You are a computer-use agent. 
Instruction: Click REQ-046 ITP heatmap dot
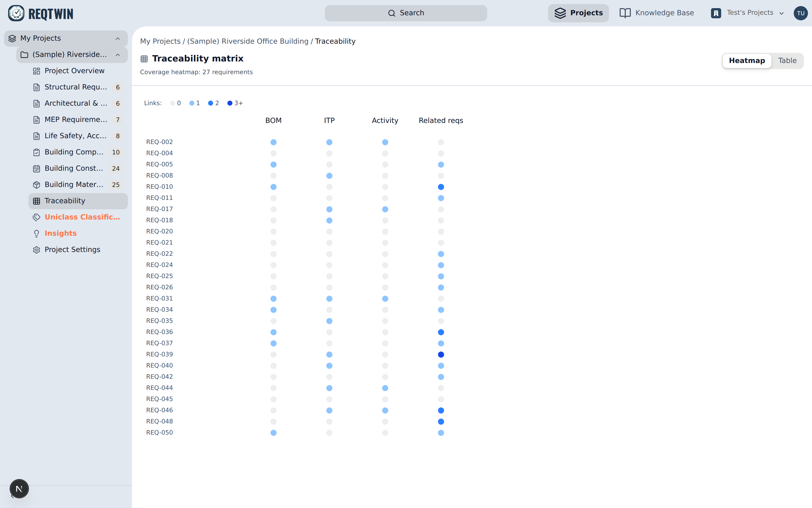(329, 410)
